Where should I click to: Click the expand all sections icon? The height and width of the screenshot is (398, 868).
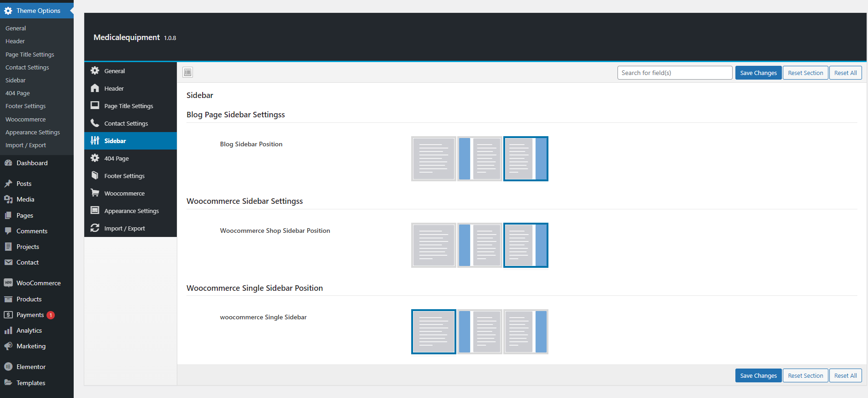point(187,72)
